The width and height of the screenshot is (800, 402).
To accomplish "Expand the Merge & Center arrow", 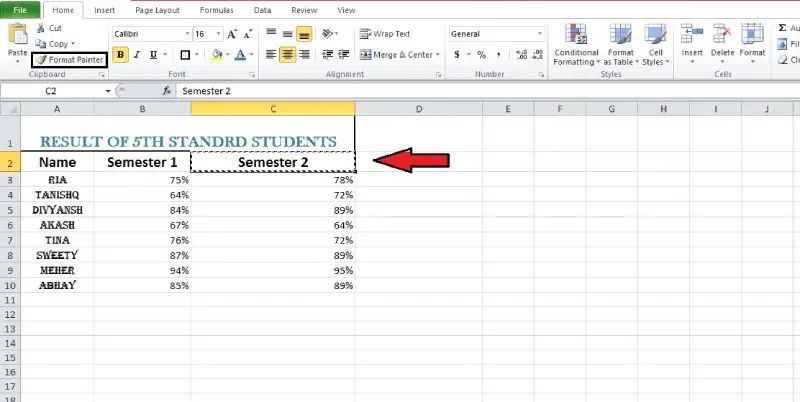I will tap(438, 55).
